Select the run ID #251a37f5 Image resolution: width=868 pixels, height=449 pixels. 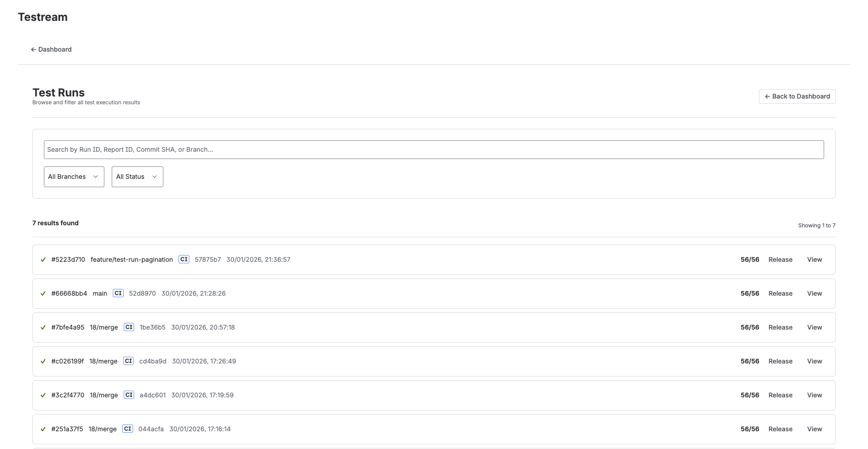point(67,429)
